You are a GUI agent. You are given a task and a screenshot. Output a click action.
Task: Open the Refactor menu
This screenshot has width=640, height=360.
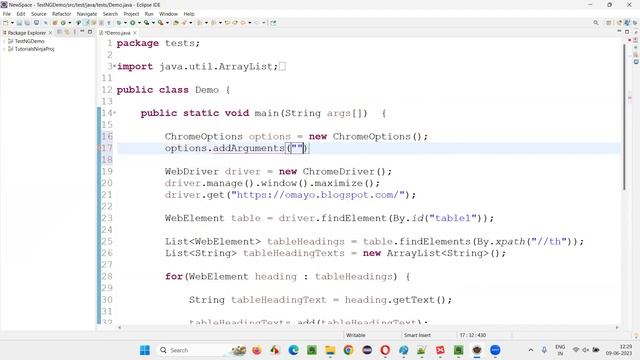pyautogui.click(x=62, y=14)
